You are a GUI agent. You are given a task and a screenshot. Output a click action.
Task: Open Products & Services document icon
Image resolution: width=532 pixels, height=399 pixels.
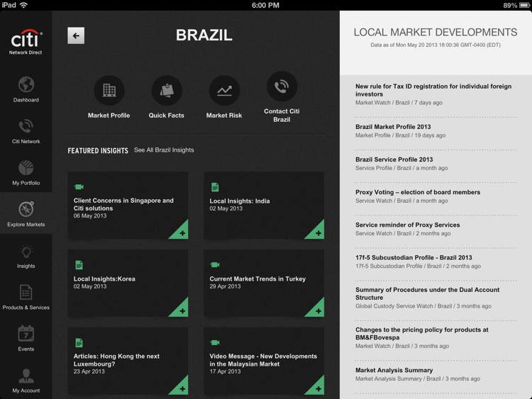[x=26, y=292]
